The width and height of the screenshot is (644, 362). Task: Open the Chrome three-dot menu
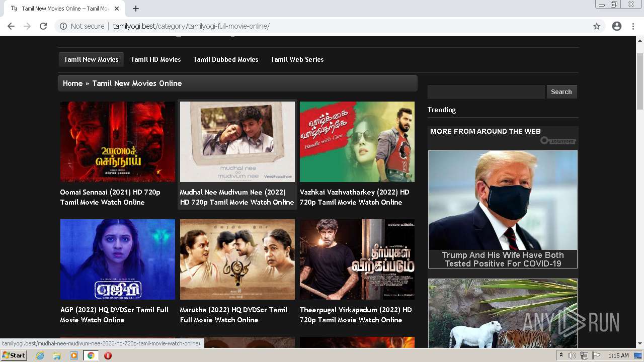pyautogui.click(x=633, y=26)
